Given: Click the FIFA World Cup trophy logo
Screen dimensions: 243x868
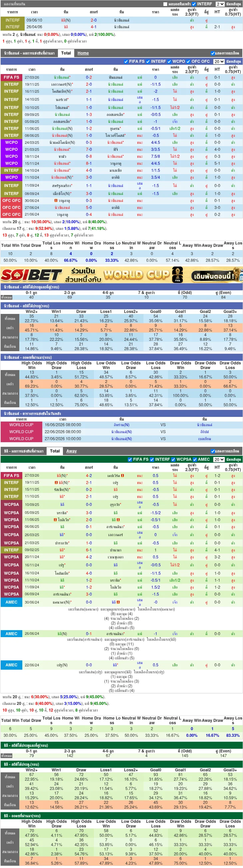Looking at the screenshot, I should (177, 275).
